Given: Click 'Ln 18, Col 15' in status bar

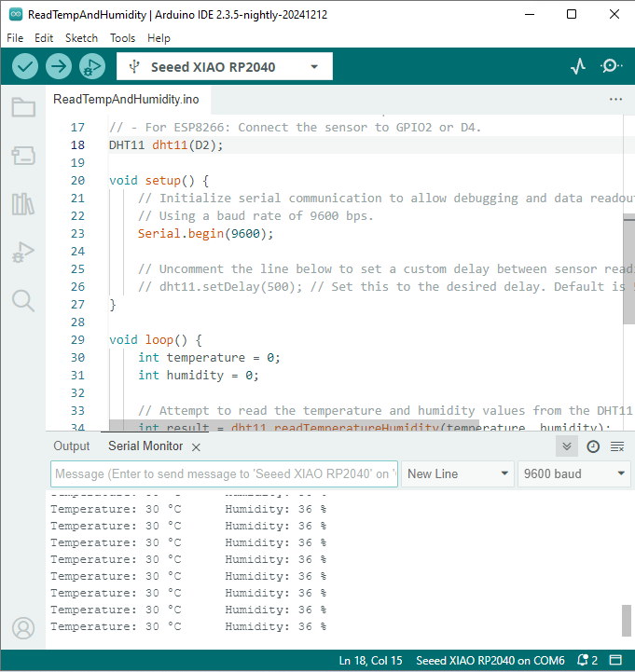Looking at the screenshot, I should [x=370, y=661].
